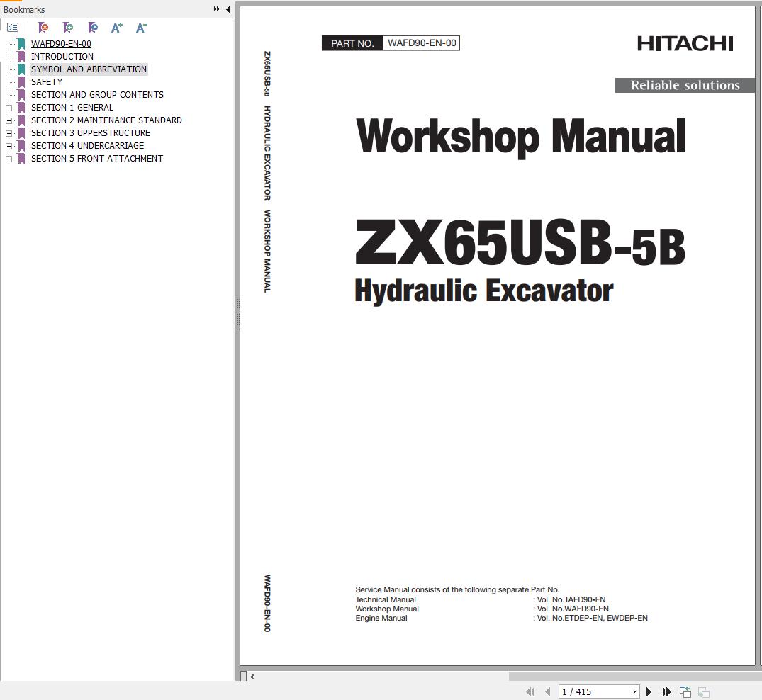Open the WAFD90-EN-00 bookmark
Image resolution: width=762 pixels, height=700 pixels.
(x=61, y=44)
